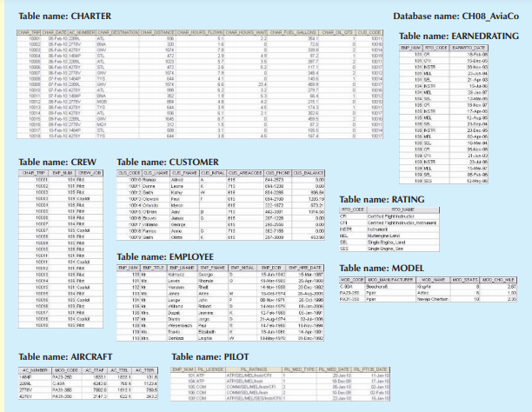Click the 'Table name: CHARTER' heading
This screenshot has width=532, height=412.
(x=65, y=16)
